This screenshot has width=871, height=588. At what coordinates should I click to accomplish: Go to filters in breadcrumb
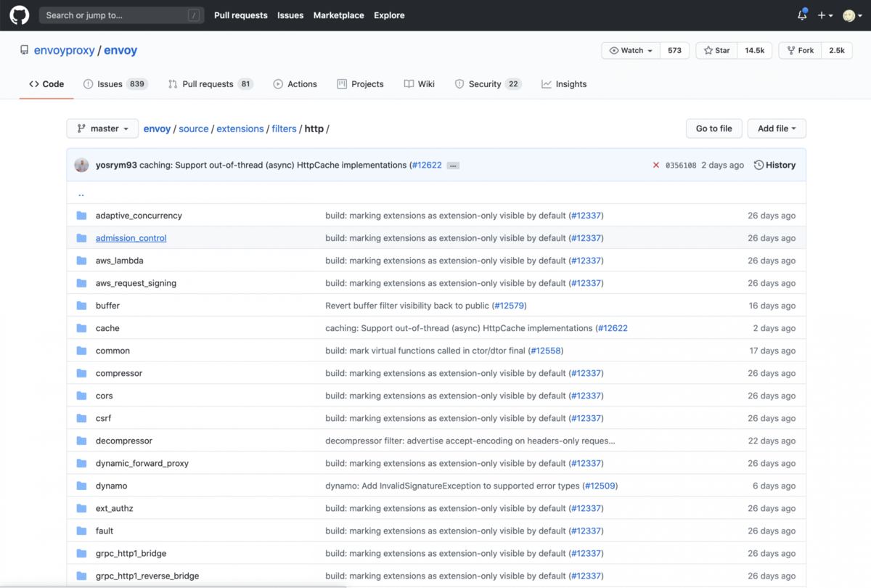coord(284,128)
